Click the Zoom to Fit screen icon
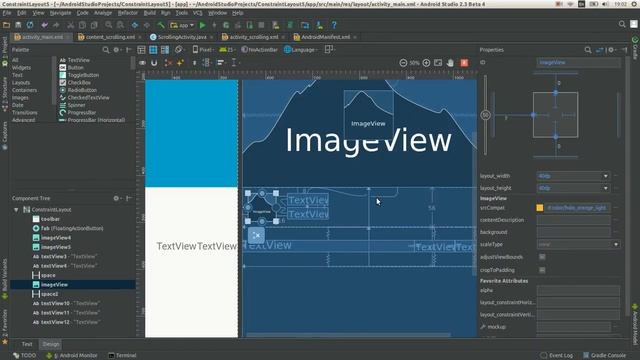 [x=438, y=63]
